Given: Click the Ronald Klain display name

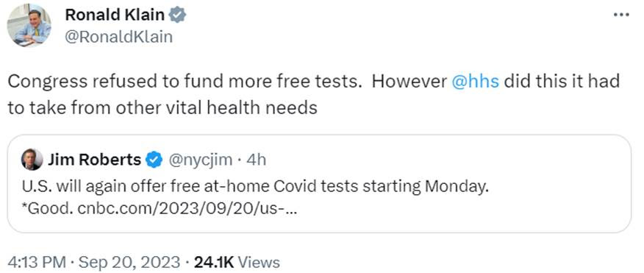Looking at the screenshot, I should click(115, 15).
